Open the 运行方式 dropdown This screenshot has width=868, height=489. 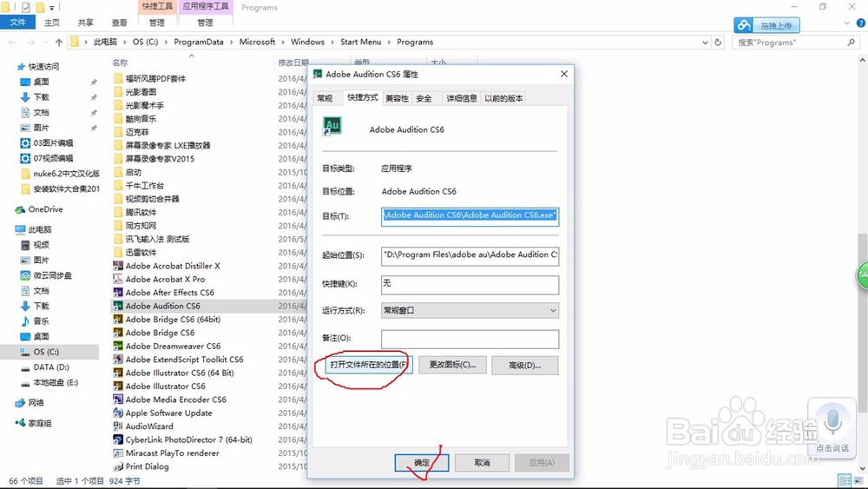coord(470,311)
